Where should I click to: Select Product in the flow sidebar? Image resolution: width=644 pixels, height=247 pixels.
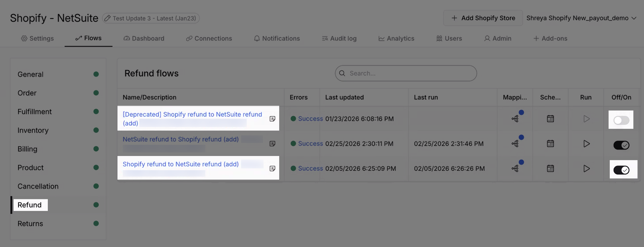tap(58, 168)
